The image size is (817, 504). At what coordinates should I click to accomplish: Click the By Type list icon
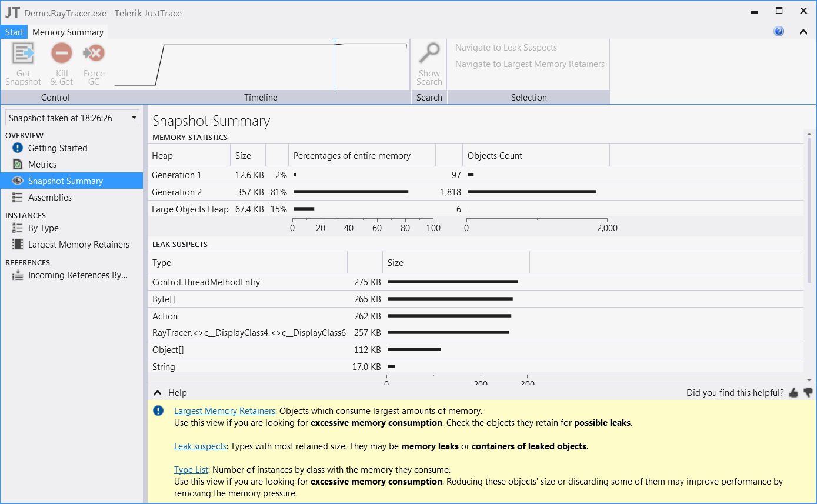(x=18, y=228)
